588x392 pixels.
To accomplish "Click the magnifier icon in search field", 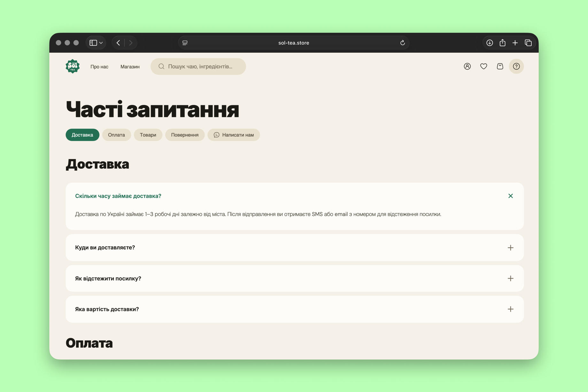I will [x=161, y=66].
